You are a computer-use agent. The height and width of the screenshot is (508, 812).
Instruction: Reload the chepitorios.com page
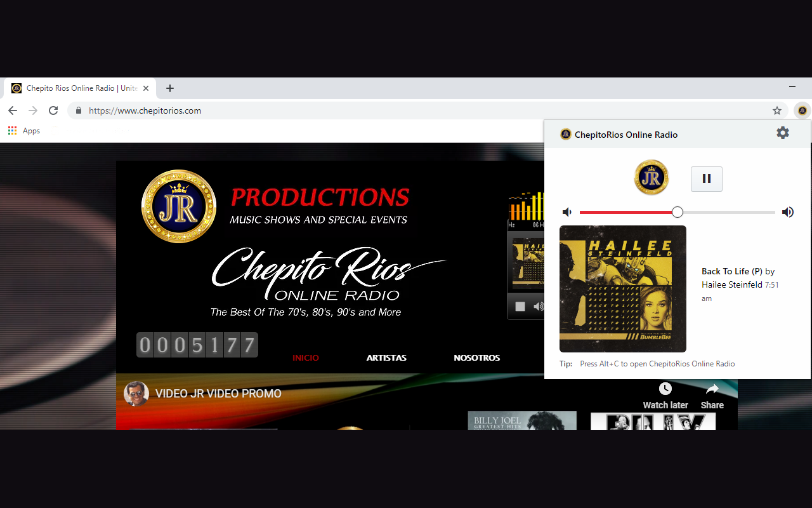tap(53, 110)
